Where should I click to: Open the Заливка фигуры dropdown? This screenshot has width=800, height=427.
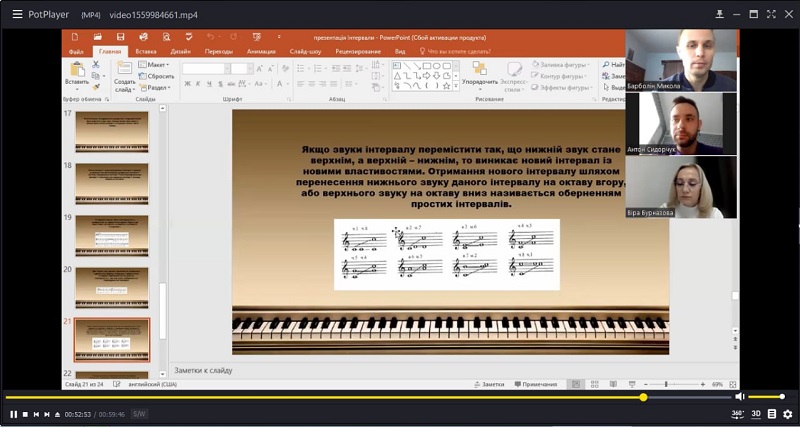pyautogui.click(x=560, y=65)
